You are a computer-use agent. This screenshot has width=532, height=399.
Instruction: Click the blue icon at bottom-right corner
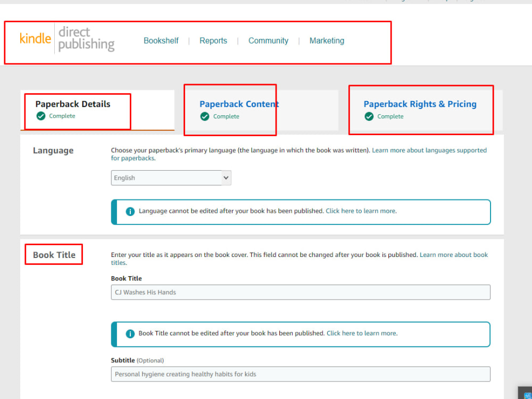(527, 395)
